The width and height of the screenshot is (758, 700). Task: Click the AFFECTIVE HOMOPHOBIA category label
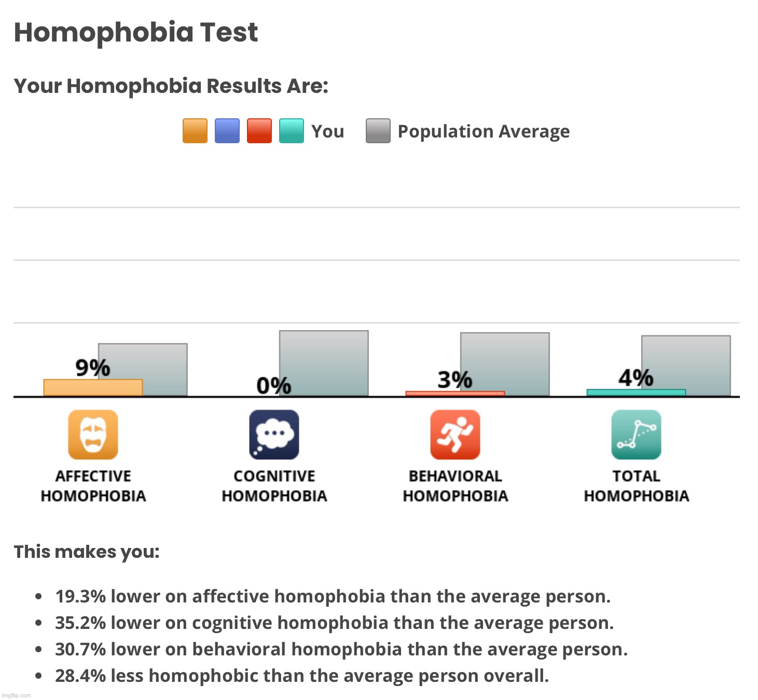tap(93, 486)
